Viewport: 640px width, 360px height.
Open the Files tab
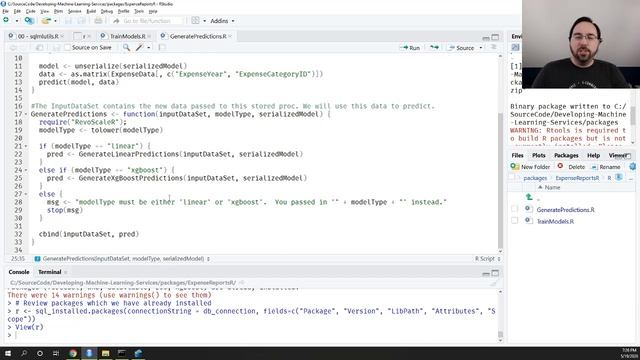click(x=517, y=156)
